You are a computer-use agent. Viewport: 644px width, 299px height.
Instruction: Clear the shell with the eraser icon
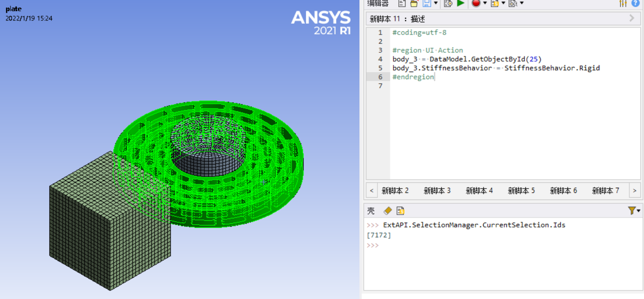click(x=387, y=210)
